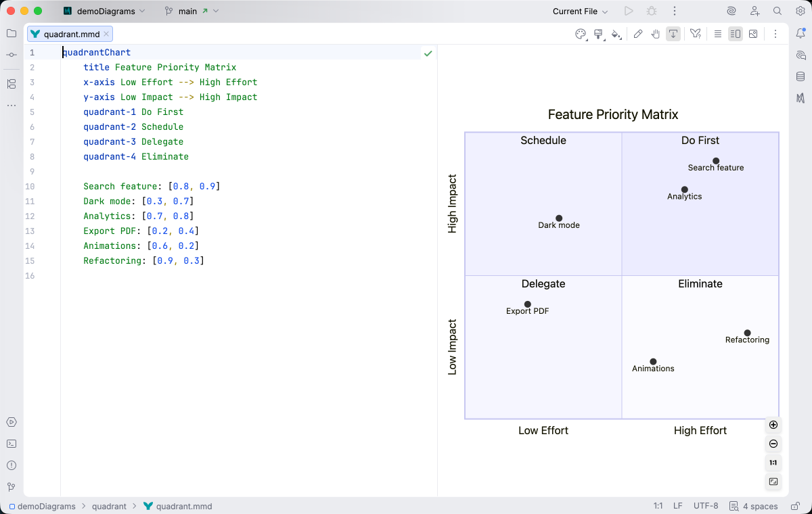Run the current file
Image resolution: width=812 pixels, height=514 pixels.
point(629,11)
